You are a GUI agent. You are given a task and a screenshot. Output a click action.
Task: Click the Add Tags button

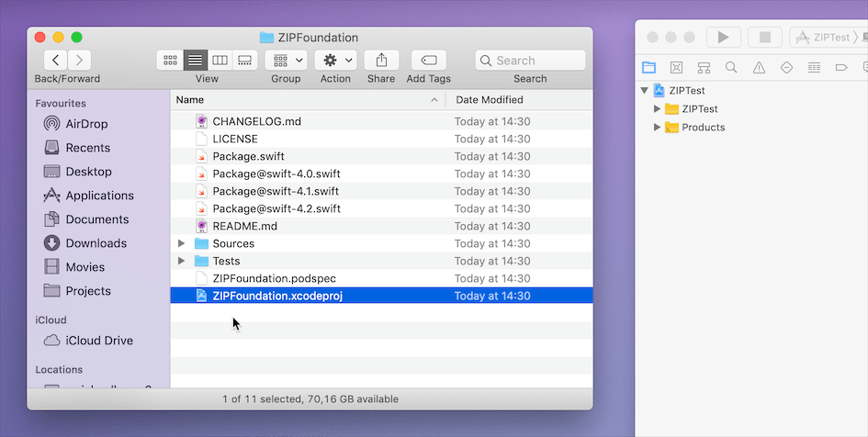pyautogui.click(x=429, y=61)
